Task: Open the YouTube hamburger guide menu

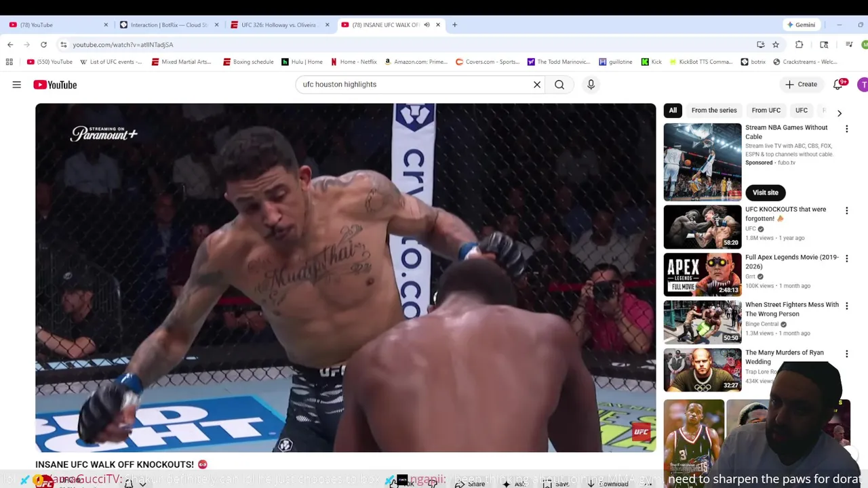Action: click(16, 85)
